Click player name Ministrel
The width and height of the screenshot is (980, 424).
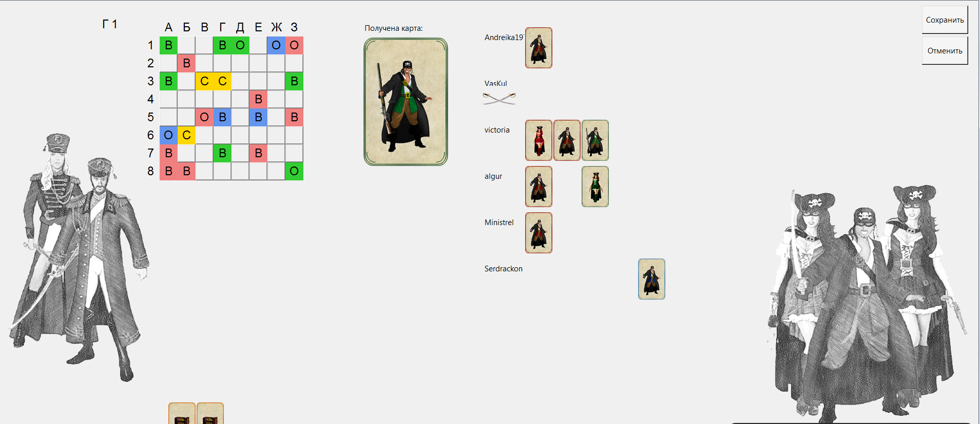click(x=499, y=223)
